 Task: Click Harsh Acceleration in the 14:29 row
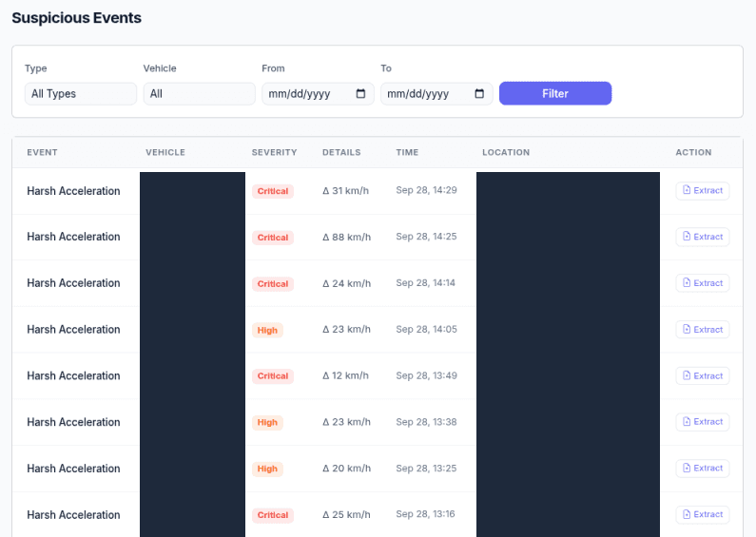(x=73, y=191)
